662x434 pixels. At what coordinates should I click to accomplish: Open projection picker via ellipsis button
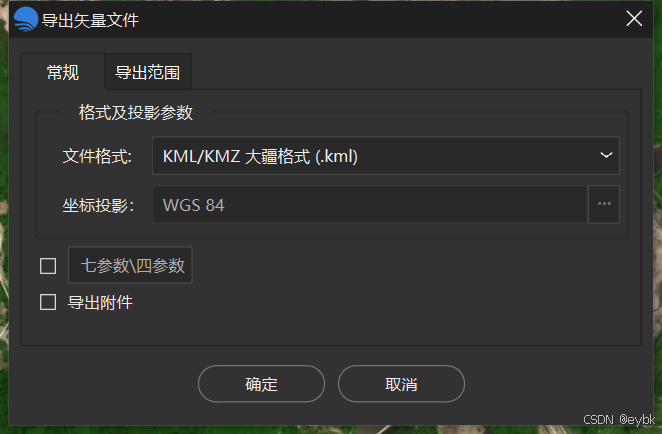604,204
